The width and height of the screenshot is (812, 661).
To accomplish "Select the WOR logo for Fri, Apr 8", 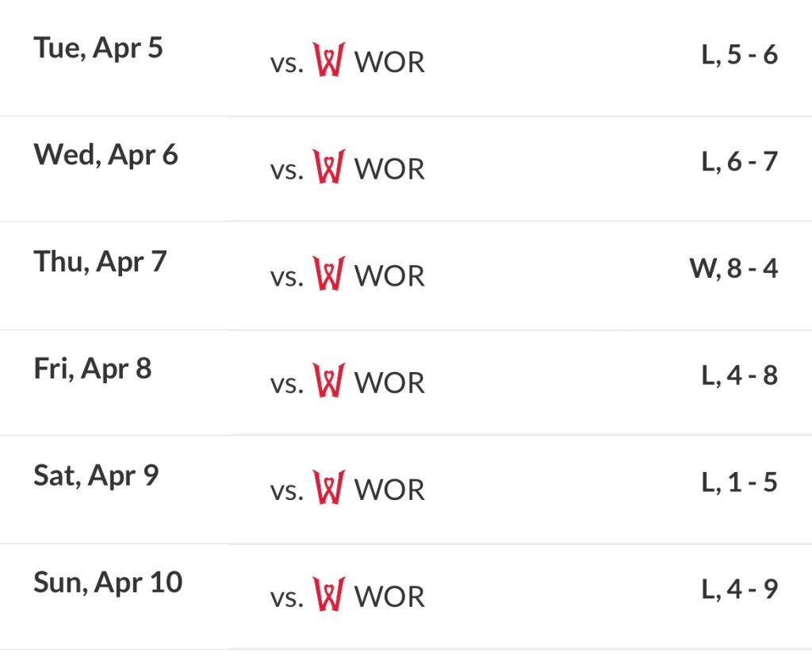I will (x=328, y=381).
